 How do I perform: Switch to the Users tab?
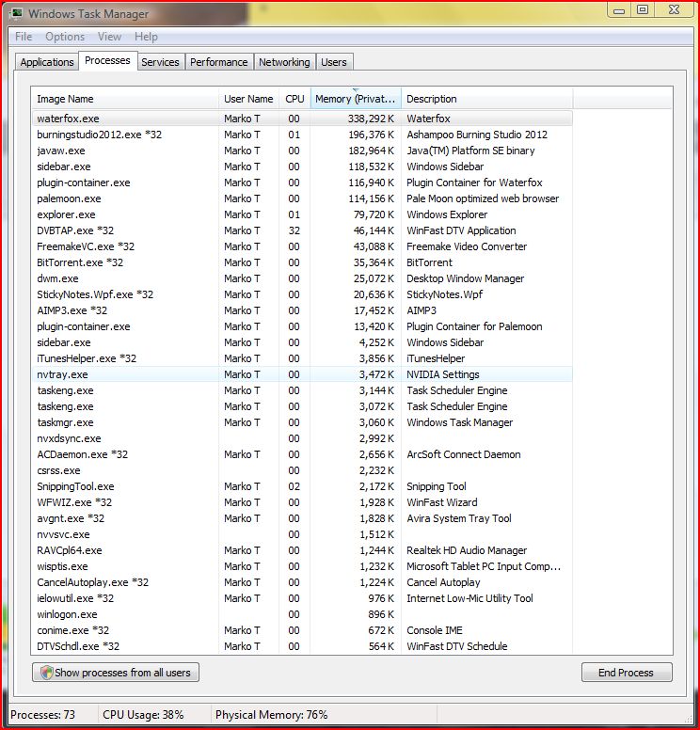click(334, 62)
